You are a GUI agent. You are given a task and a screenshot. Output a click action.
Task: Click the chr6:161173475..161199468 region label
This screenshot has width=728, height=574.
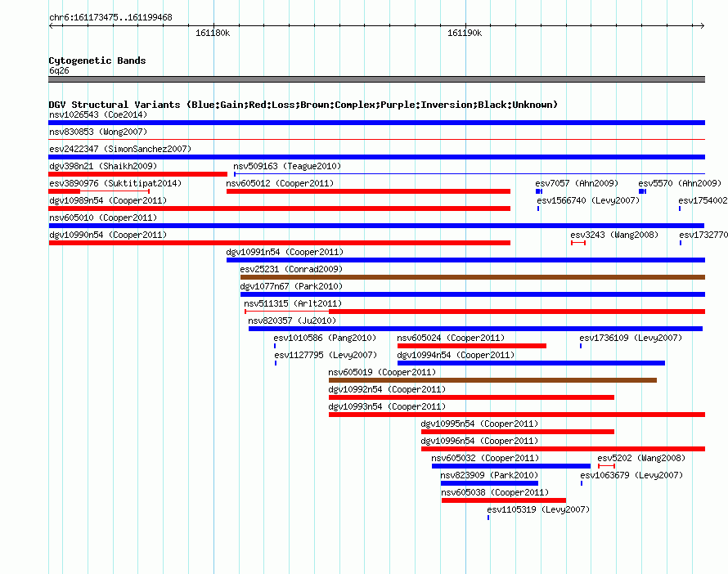coord(110,17)
